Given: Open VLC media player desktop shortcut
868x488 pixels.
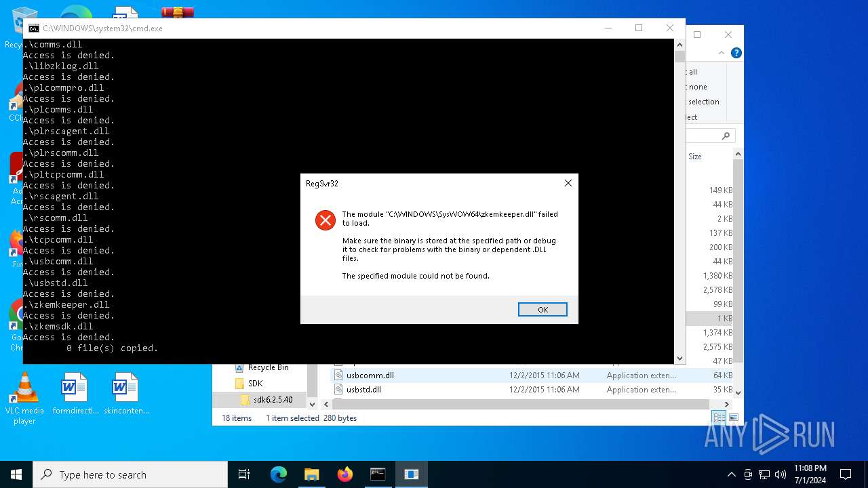Looking at the screenshot, I should coord(24,399).
